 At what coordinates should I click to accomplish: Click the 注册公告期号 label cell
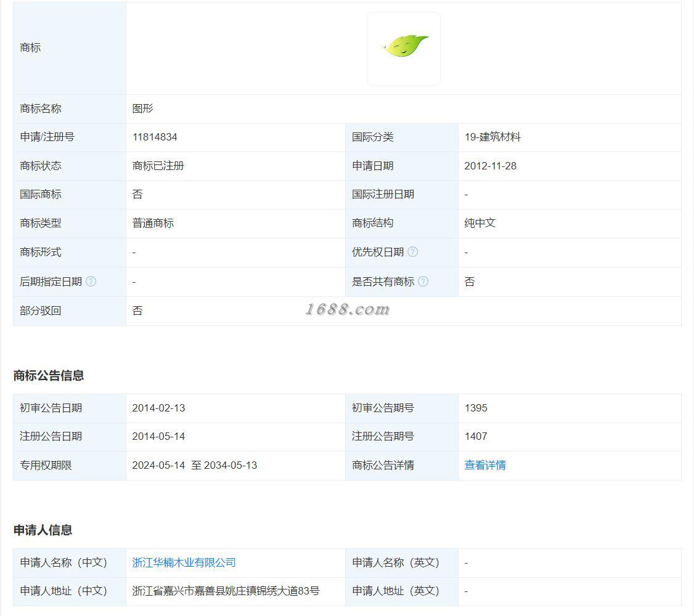pos(401,437)
